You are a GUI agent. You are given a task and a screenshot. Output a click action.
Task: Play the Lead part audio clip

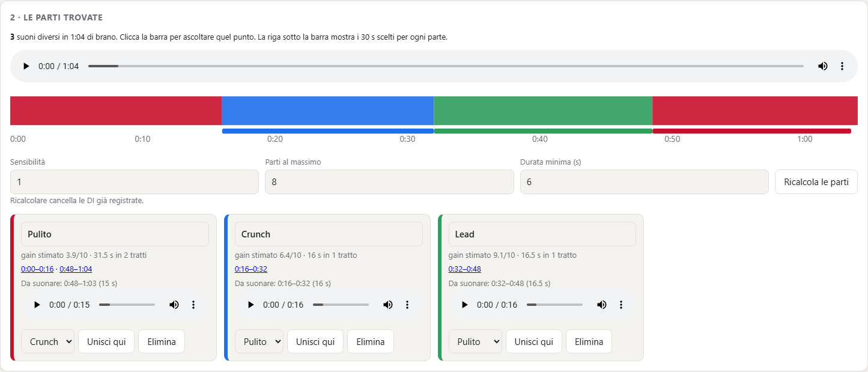464,305
